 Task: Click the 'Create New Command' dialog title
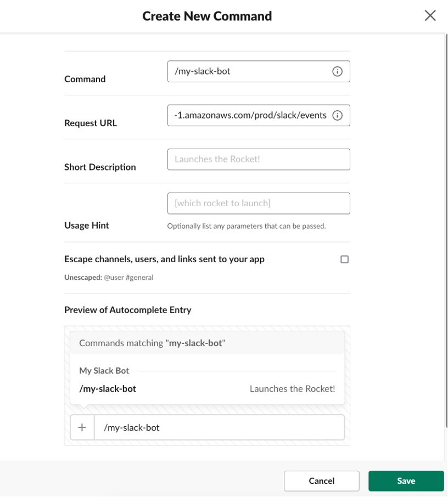[207, 16]
